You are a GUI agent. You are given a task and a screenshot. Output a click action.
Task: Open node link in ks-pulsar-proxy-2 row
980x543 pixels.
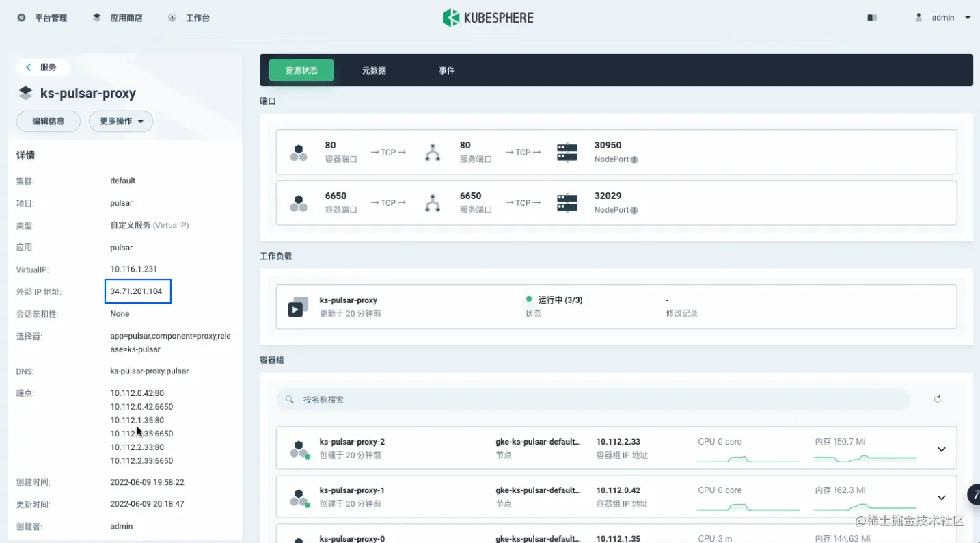539,442
